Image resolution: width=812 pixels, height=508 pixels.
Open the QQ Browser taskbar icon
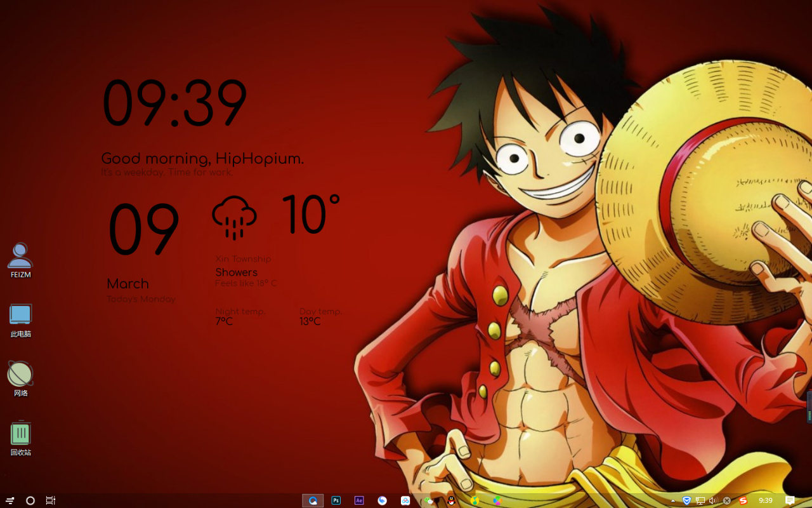[313, 500]
